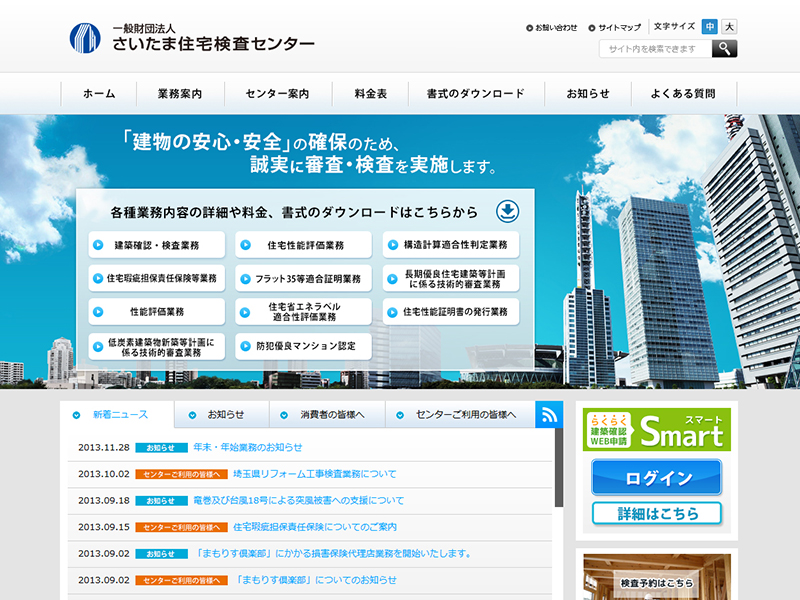Open the 業務案内 navigation menu
Screen dimensions: 800x600
[180, 94]
